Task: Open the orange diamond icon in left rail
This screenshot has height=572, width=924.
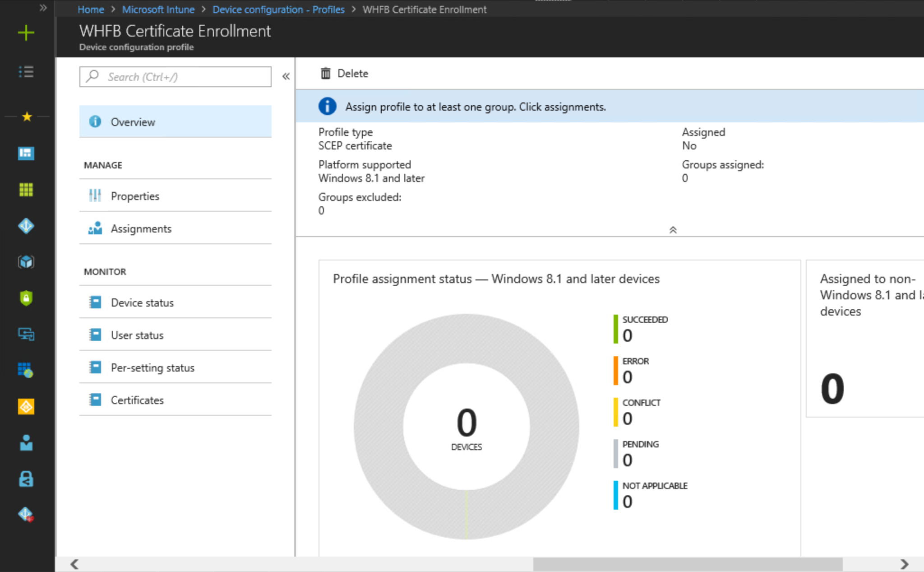Action: coord(26,406)
